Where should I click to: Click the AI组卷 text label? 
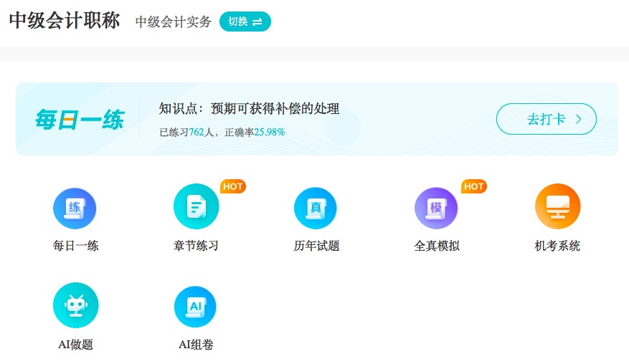[x=196, y=345]
